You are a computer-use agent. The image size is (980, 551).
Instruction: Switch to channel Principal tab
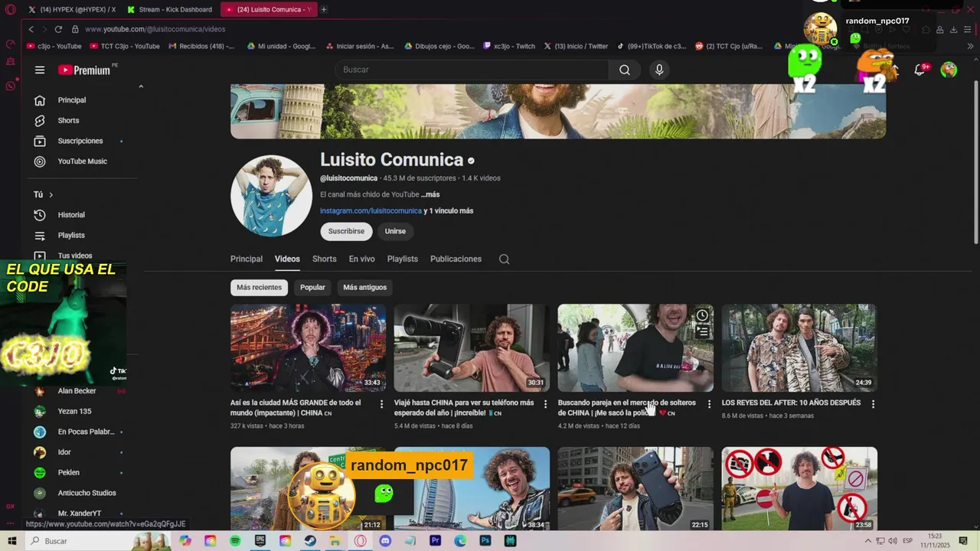click(x=247, y=259)
